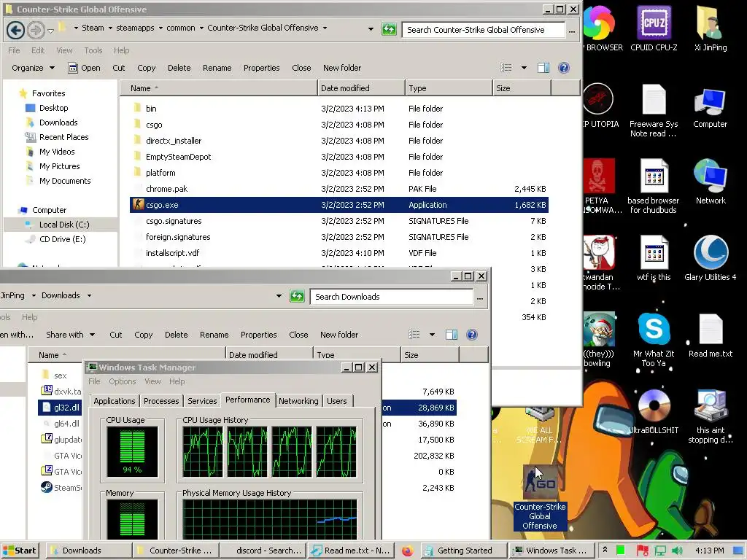Viewport: 747px width, 560px height.
Task: Click Firefox icon in the taskbar
Action: tap(407, 551)
